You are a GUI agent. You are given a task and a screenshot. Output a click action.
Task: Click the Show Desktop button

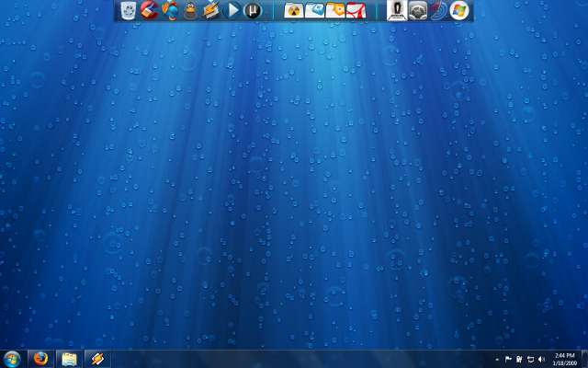584,359
